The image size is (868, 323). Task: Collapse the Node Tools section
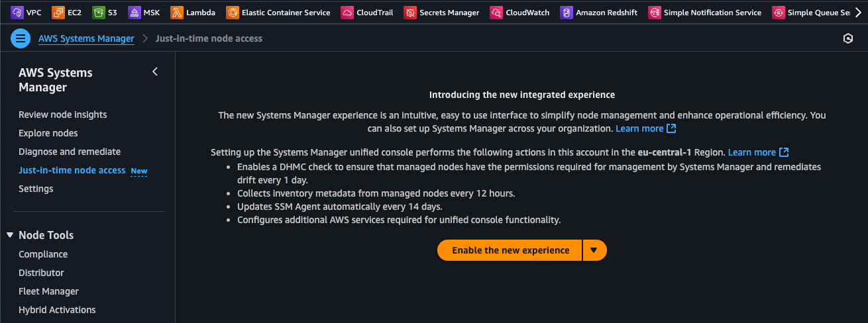(x=10, y=235)
